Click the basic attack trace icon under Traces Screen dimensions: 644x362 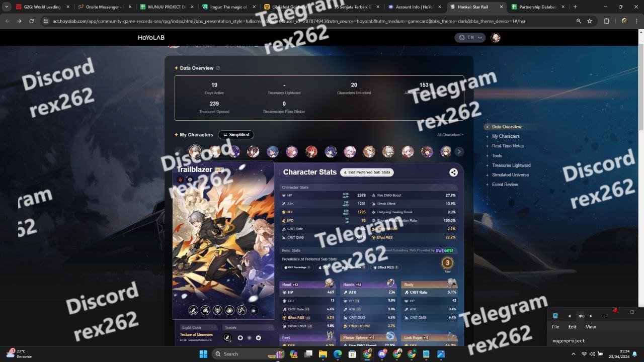pyautogui.click(x=227, y=337)
